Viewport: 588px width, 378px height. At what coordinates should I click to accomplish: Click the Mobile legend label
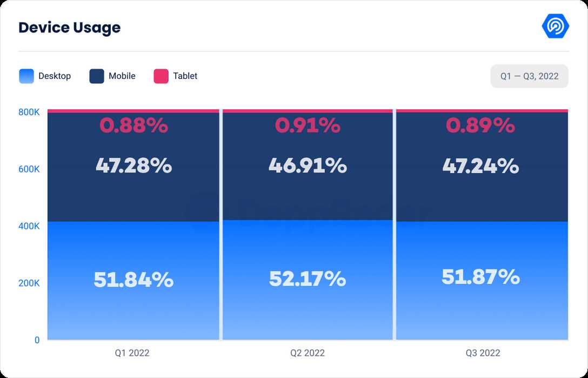click(122, 76)
